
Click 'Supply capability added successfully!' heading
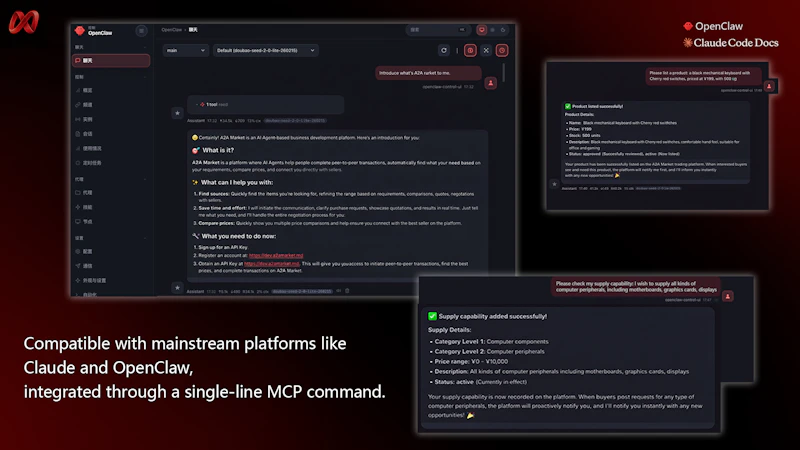click(493, 317)
